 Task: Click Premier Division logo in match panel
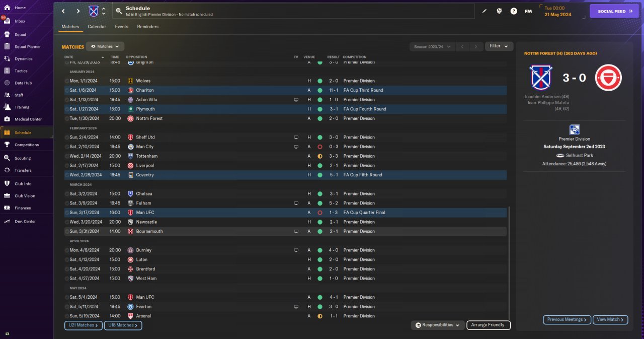[574, 129]
